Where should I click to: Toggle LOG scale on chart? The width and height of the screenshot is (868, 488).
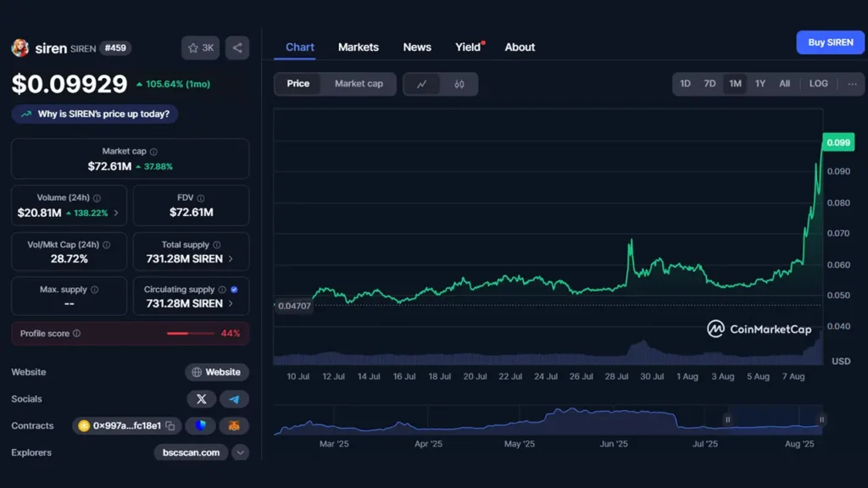(818, 84)
